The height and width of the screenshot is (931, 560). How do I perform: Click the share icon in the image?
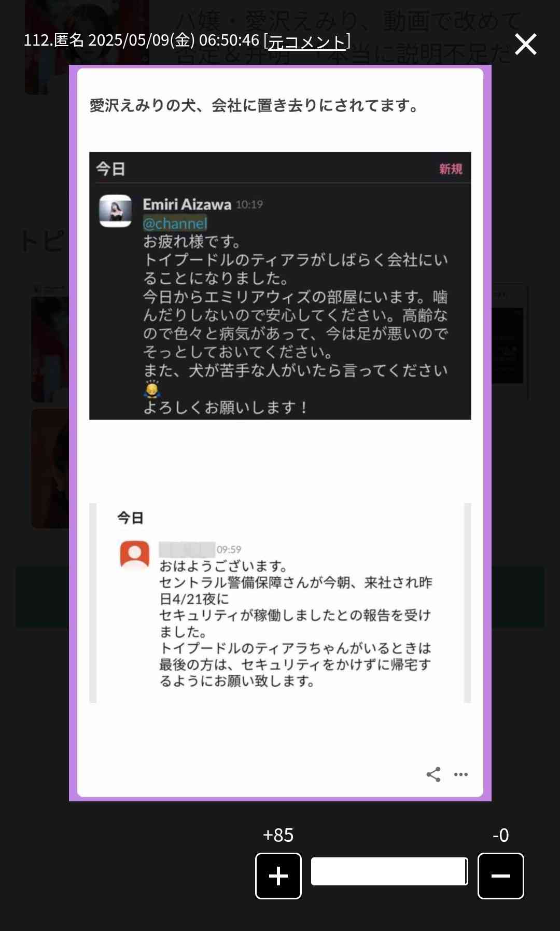tap(433, 774)
